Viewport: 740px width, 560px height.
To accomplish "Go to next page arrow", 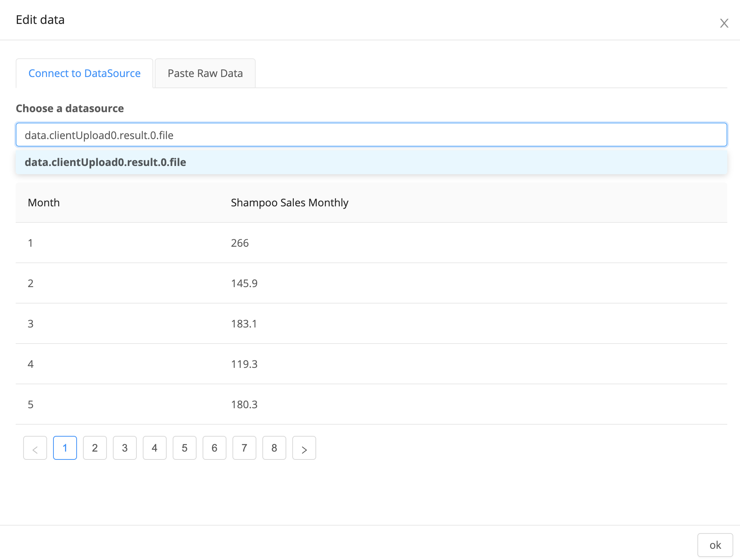I will point(304,448).
